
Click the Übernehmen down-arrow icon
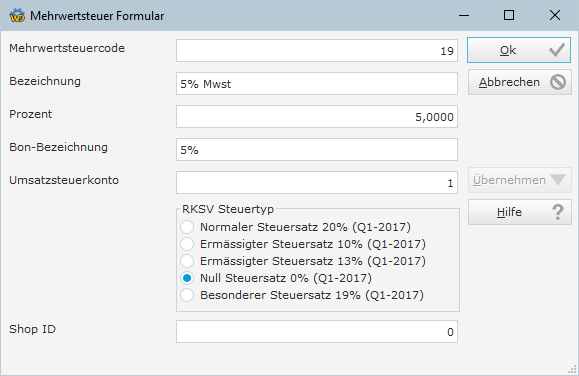pos(558,180)
